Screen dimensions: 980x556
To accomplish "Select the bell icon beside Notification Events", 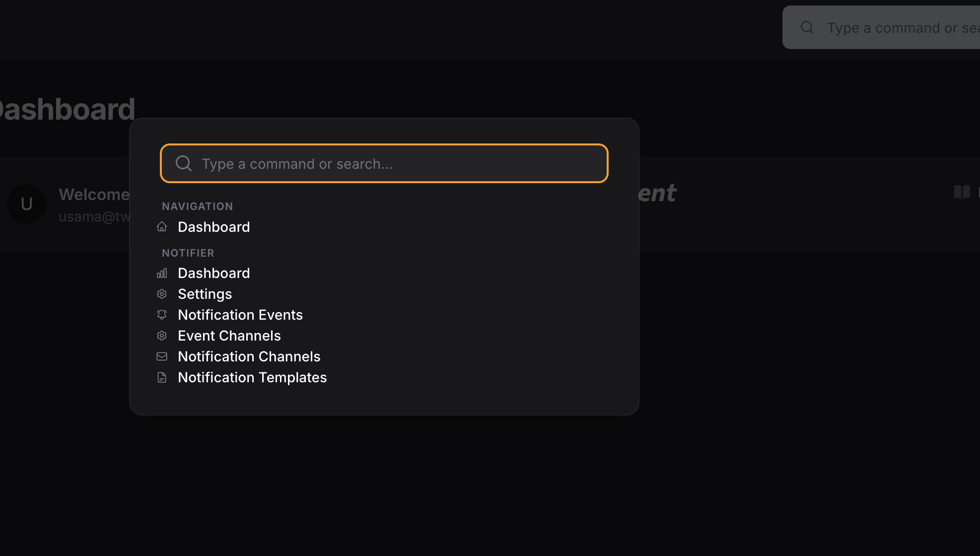I will click(x=162, y=314).
